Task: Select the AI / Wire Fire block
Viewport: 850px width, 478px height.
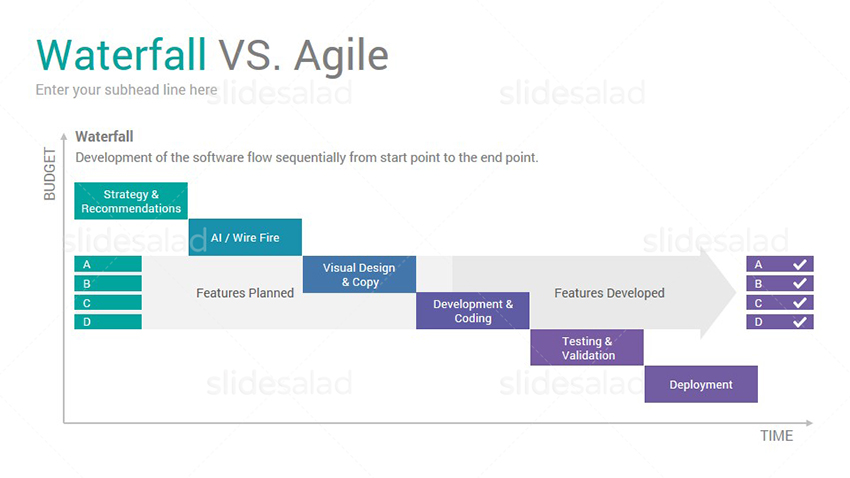Action: pyautogui.click(x=245, y=237)
